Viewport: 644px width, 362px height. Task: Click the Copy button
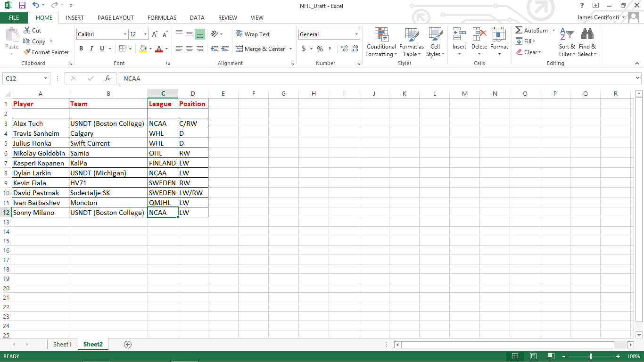(34, 41)
